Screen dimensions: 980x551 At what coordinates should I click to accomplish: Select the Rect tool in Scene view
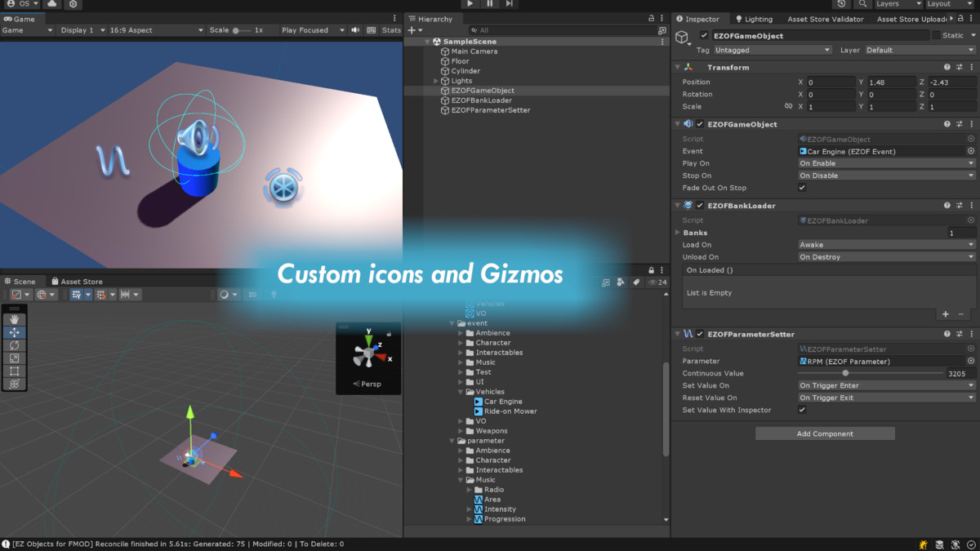tap(15, 371)
